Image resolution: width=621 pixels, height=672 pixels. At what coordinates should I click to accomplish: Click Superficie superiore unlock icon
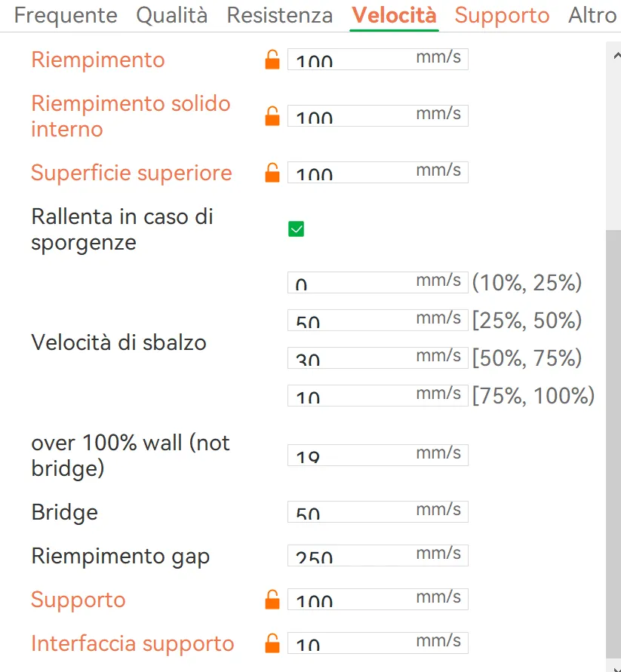272,173
